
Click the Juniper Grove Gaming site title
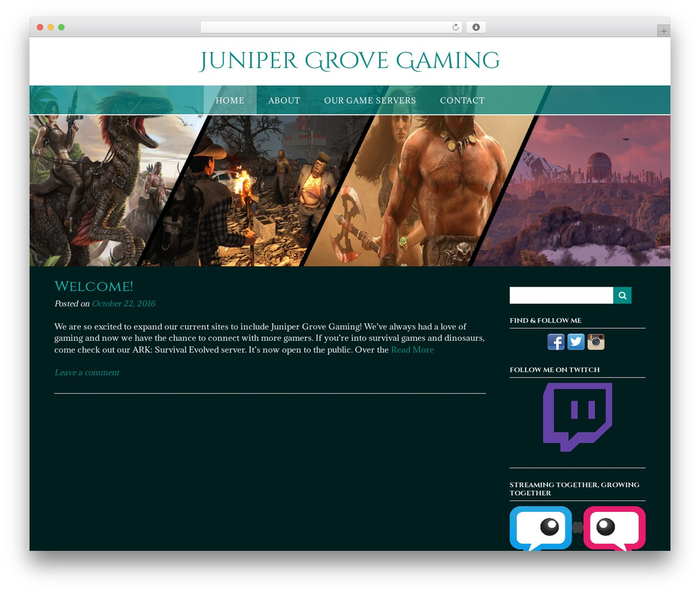point(350,61)
